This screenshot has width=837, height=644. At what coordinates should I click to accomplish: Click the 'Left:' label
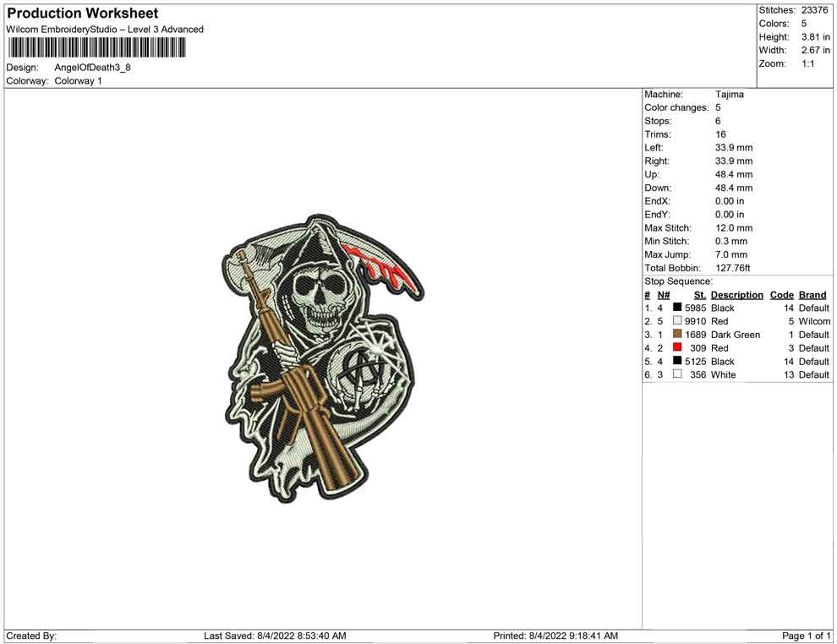[x=654, y=148]
